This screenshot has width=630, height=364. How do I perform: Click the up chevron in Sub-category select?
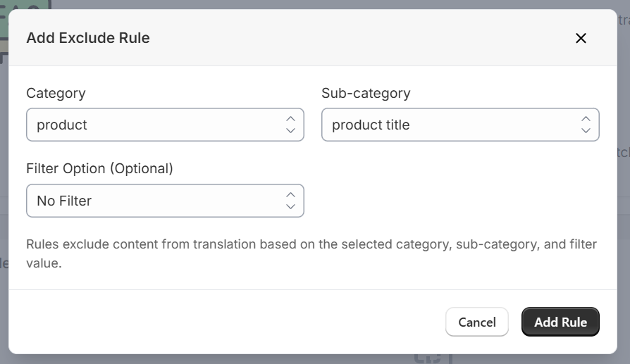click(x=586, y=119)
